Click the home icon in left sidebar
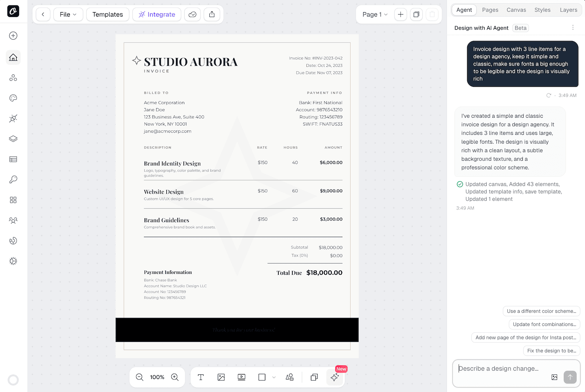 click(13, 57)
